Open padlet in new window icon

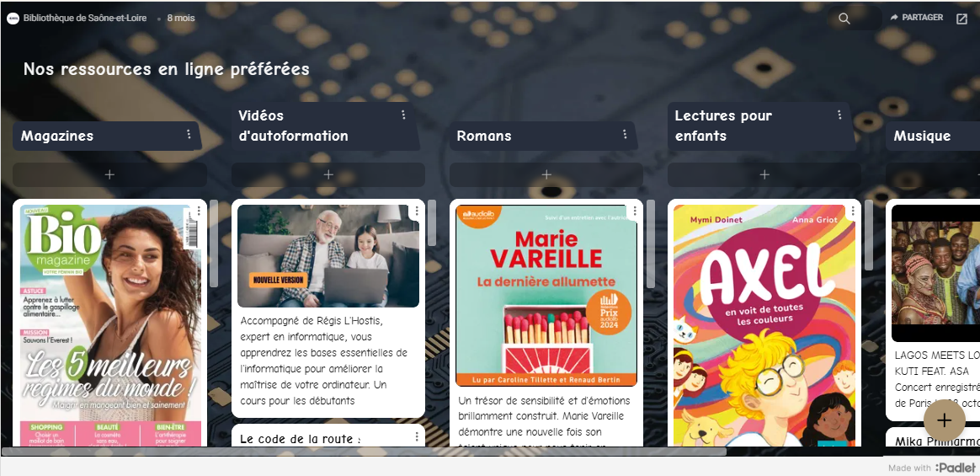(x=961, y=19)
